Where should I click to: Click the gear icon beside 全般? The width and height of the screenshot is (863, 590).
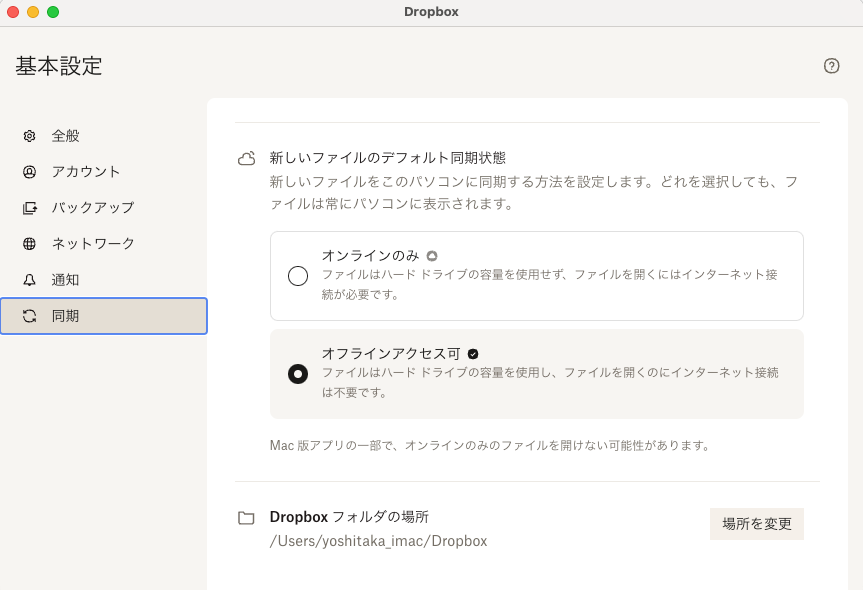(x=30, y=136)
